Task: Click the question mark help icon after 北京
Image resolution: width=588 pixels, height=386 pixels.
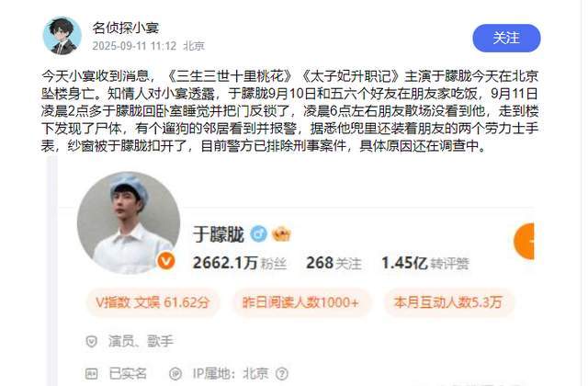Action: pyautogui.click(x=282, y=374)
